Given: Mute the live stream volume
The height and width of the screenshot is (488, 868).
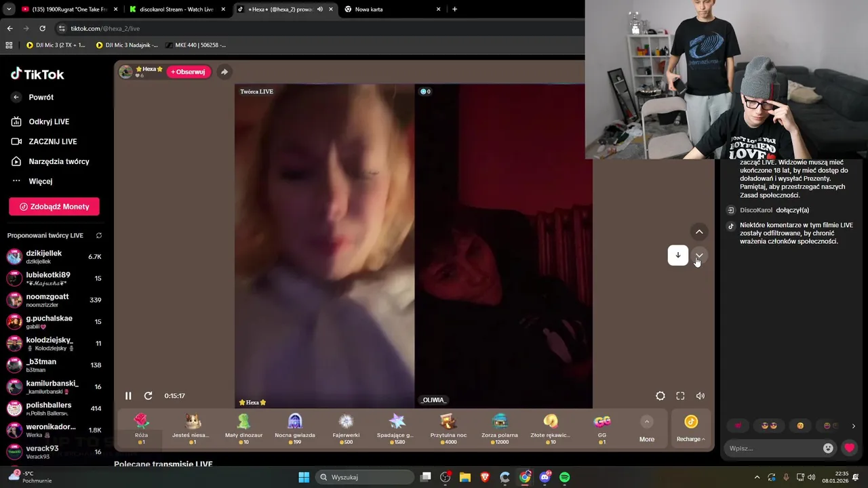Looking at the screenshot, I should pos(701,396).
